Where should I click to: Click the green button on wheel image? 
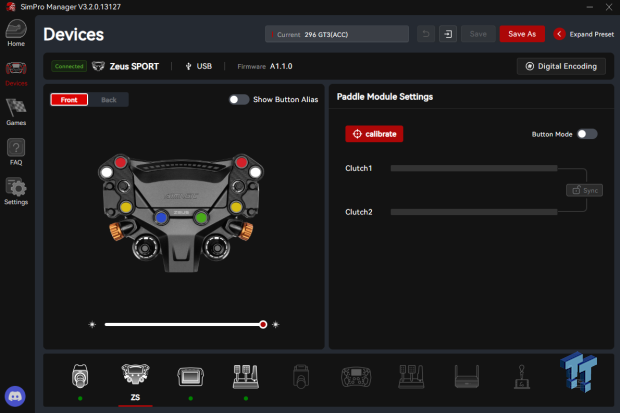click(x=201, y=218)
